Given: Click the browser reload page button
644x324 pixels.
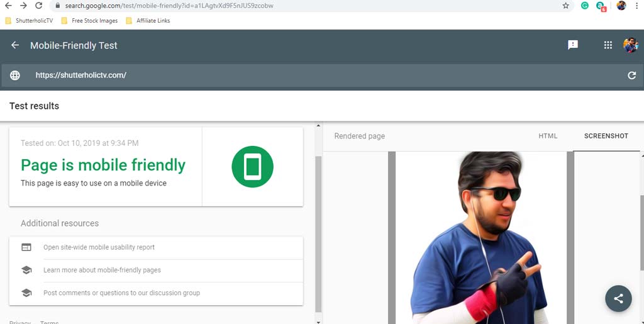Looking at the screenshot, I should click(x=39, y=6).
